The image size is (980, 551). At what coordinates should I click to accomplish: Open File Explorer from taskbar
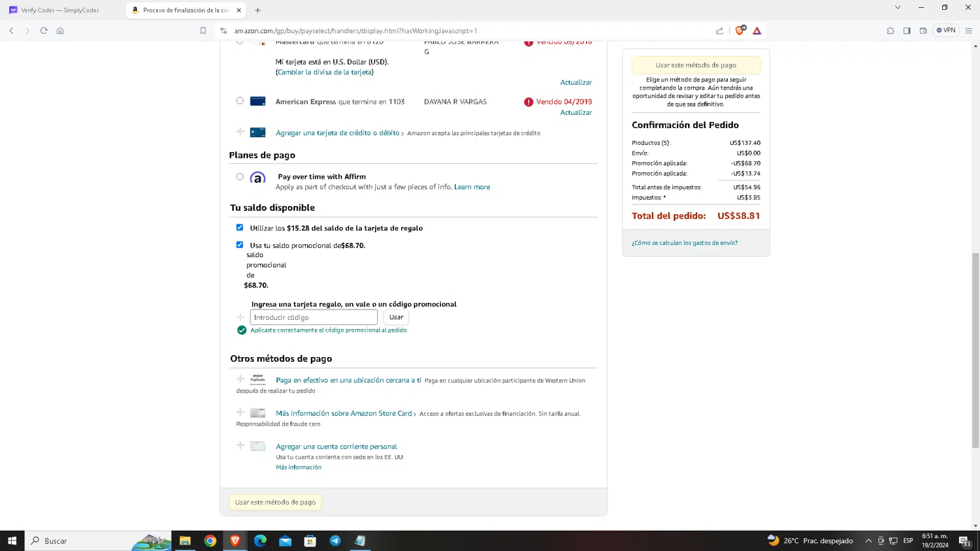[186, 541]
